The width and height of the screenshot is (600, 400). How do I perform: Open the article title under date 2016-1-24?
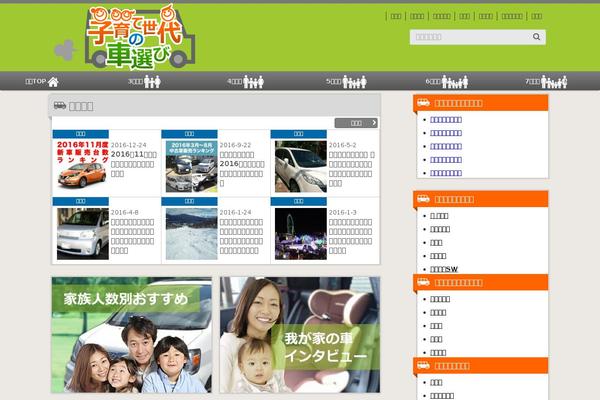241,236
